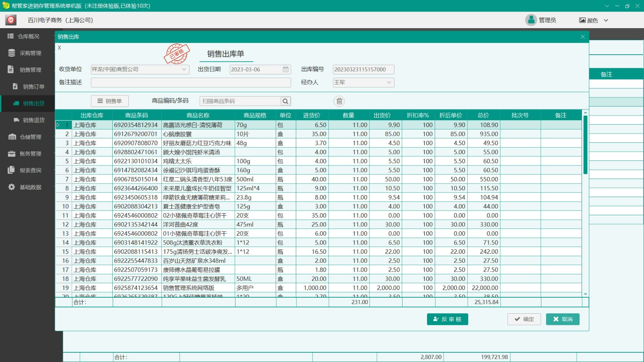
Task: Open the 颜色 theme dropdown
Action: 606,21
